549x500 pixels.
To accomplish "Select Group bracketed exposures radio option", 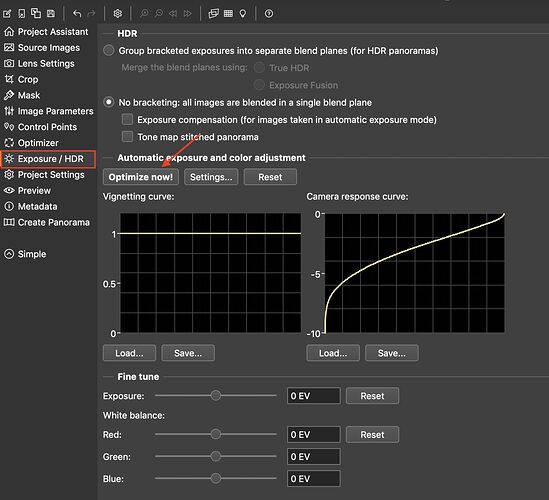I will click(x=109, y=50).
